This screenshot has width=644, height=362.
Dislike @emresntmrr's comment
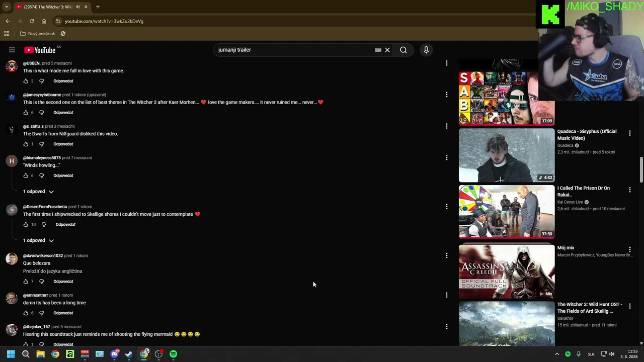click(x=42, y=313)
